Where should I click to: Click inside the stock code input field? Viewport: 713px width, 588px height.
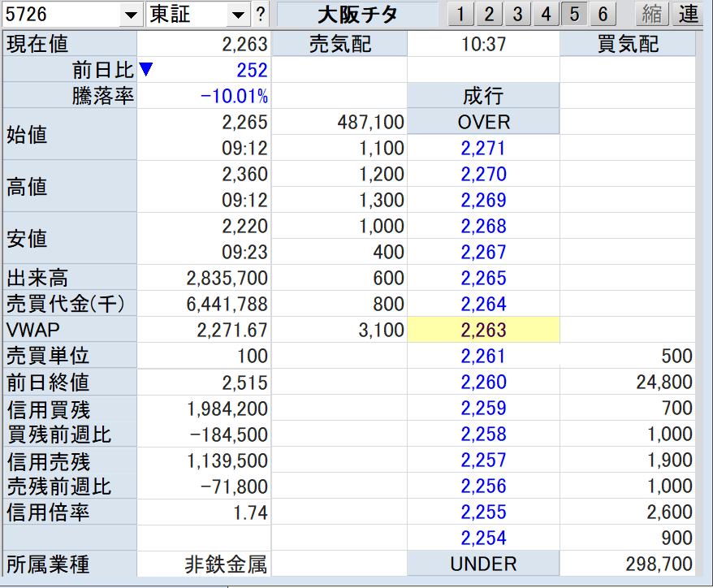click(x=61, y=15)
